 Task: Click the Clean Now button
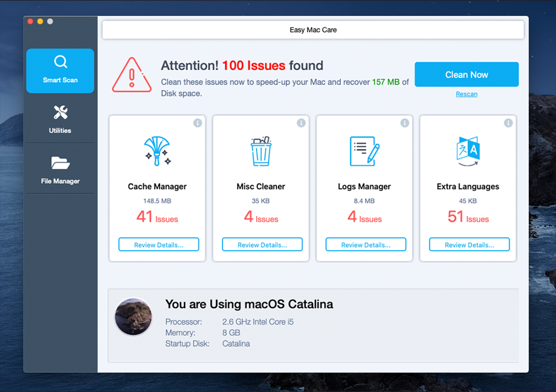(467, 74)
